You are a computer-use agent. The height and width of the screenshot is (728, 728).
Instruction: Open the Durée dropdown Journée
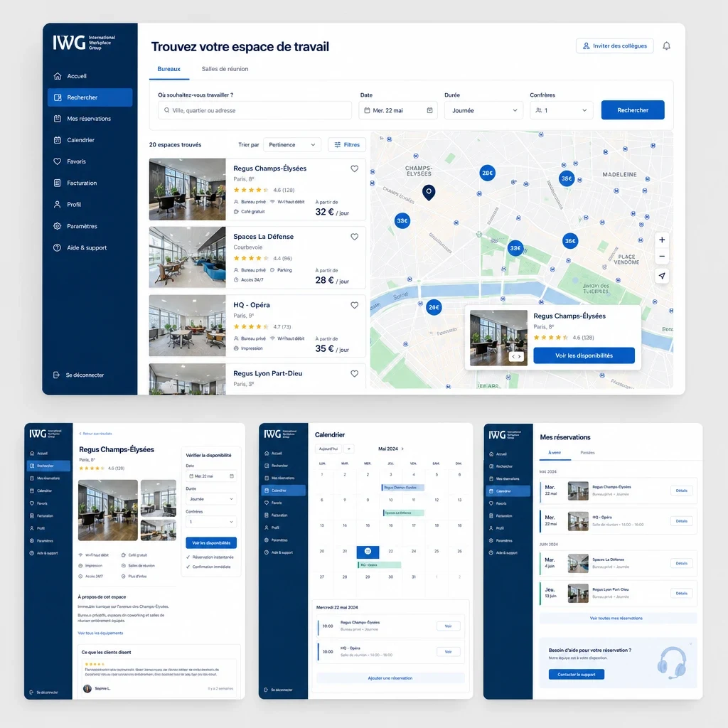[483, 110]
